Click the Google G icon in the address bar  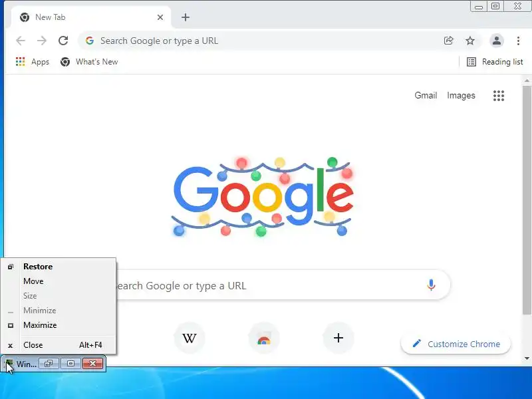point(90,41)
